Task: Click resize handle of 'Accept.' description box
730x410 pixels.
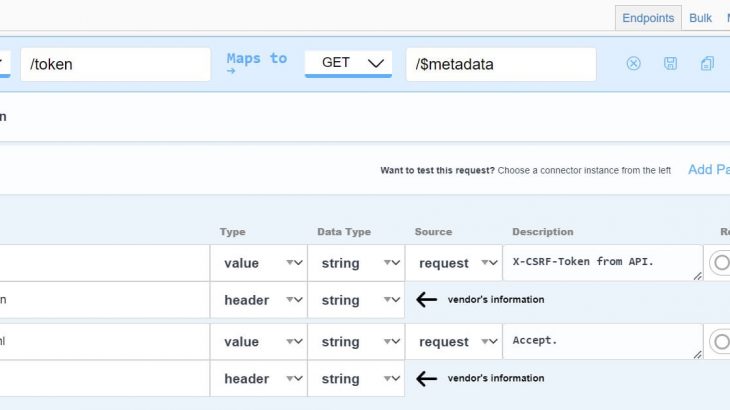Action: 697,355
